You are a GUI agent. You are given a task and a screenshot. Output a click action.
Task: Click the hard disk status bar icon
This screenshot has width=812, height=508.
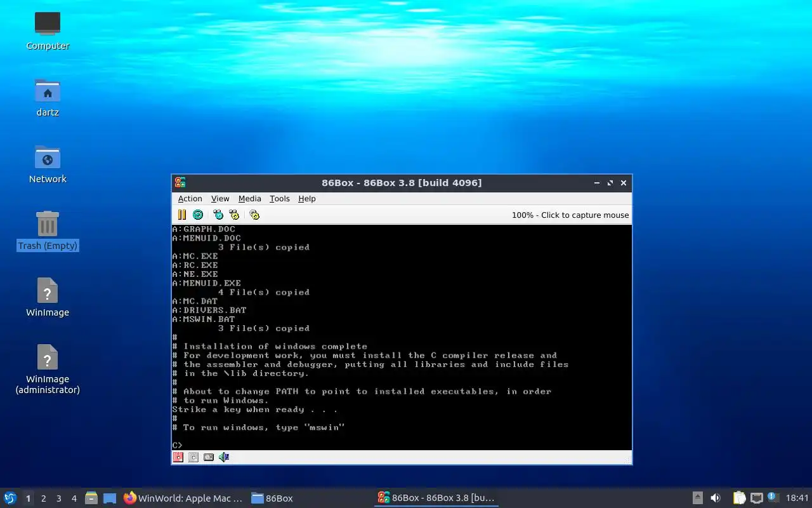[x=209, y=457]
